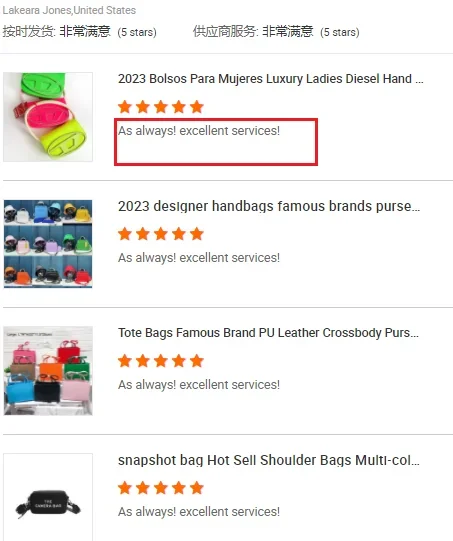Click fifth star of Diesel bag rating
The width and height of the screenshot is (453, 541).
(197, 107)
